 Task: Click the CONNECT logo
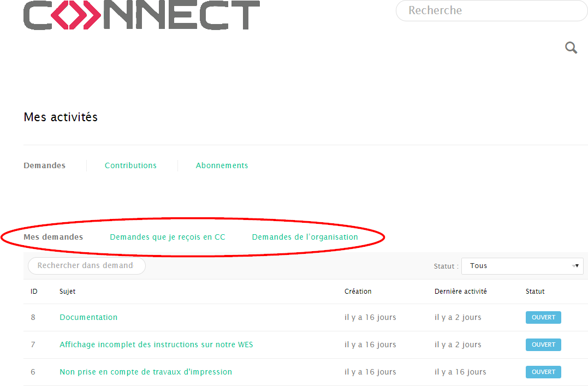pos(141,15)
